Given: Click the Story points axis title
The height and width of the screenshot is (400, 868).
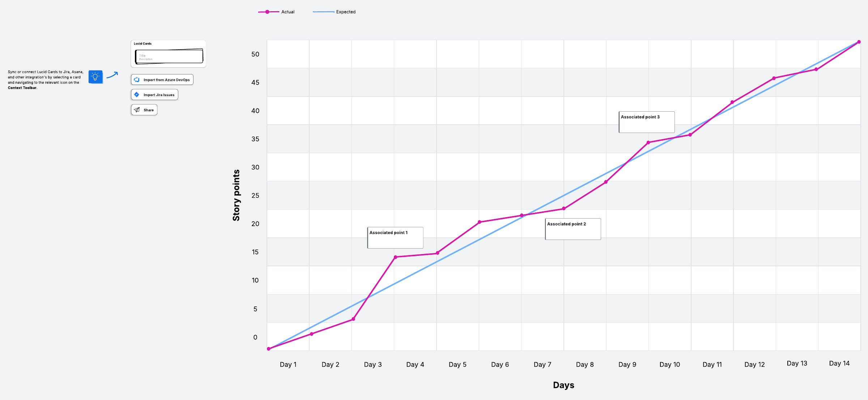Looking at the screenshot, I should pyautogui.click(x=236, y=195).
